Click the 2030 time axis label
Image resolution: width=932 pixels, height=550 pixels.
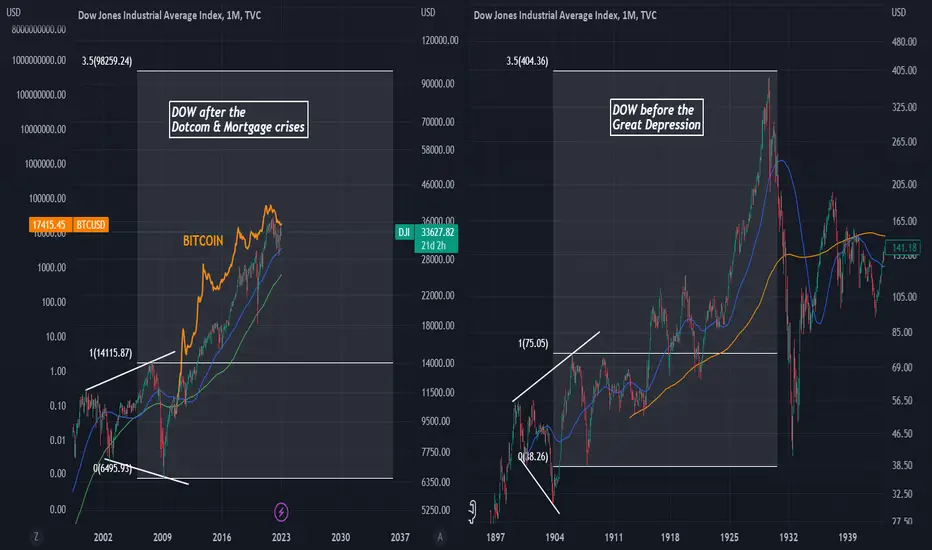coord(341,537)
